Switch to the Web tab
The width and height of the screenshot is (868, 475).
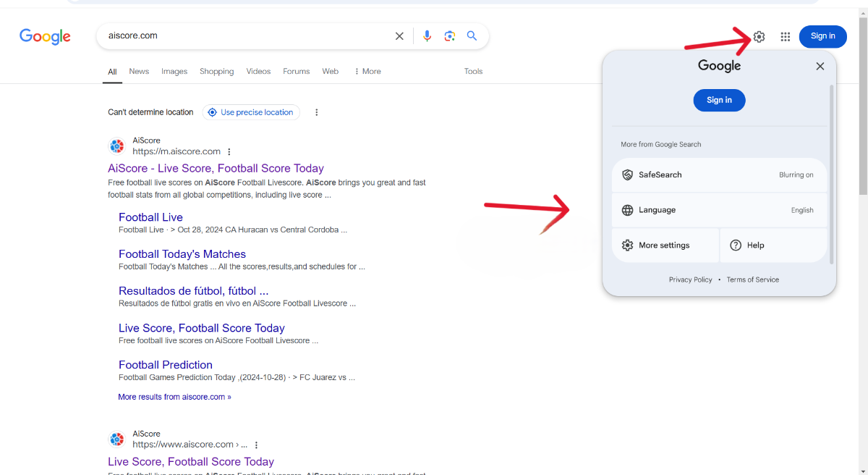pos(331,72)
